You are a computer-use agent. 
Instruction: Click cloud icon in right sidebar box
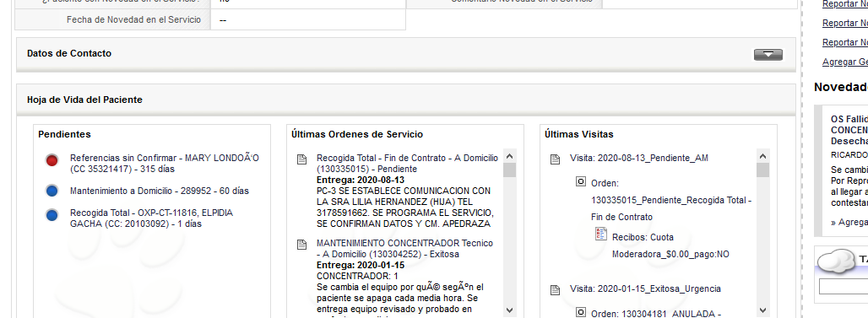click(836, 261)
